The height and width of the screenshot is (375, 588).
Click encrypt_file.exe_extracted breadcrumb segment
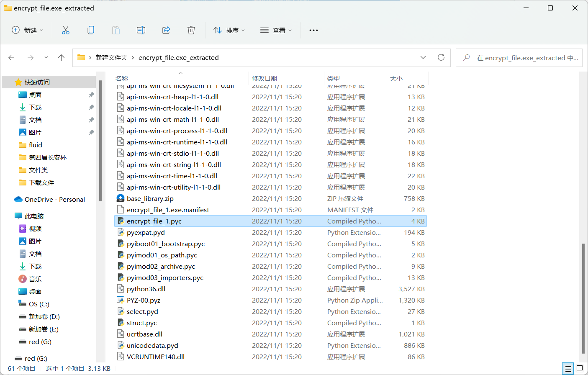[x=179, y=58]
